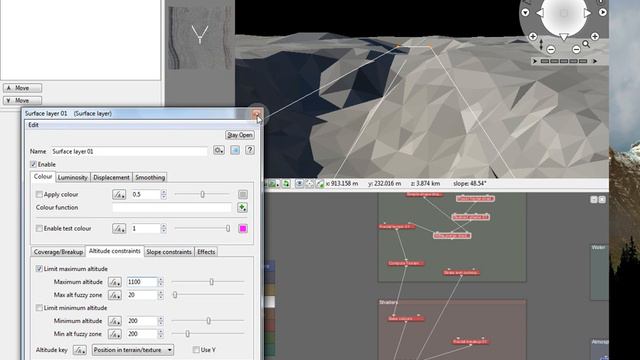Select the Compute terrain node in network view

click(x=406, y=264)
